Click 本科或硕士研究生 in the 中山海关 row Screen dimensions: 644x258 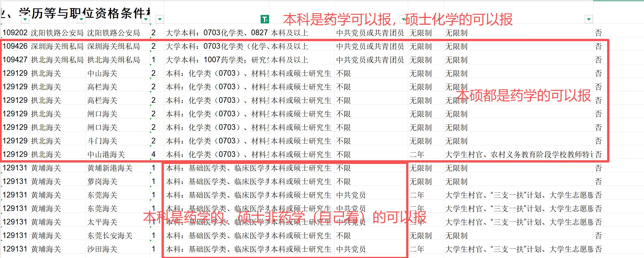coord(301,73)
